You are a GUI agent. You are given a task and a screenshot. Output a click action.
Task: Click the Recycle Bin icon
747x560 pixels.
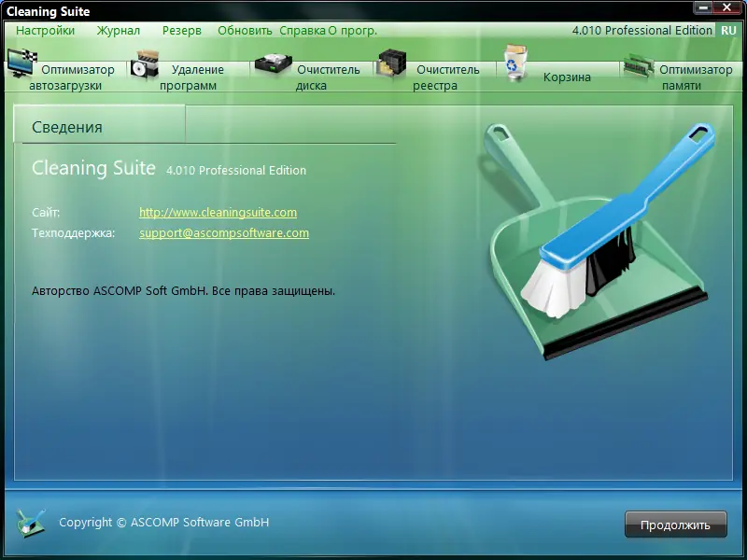(x=516, y=62)
